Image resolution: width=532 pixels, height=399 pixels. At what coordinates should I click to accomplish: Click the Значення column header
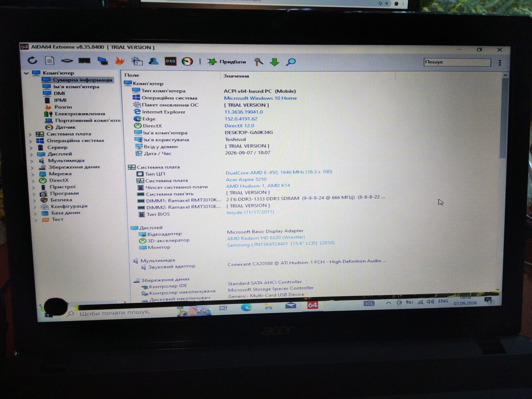click(236, 76)
